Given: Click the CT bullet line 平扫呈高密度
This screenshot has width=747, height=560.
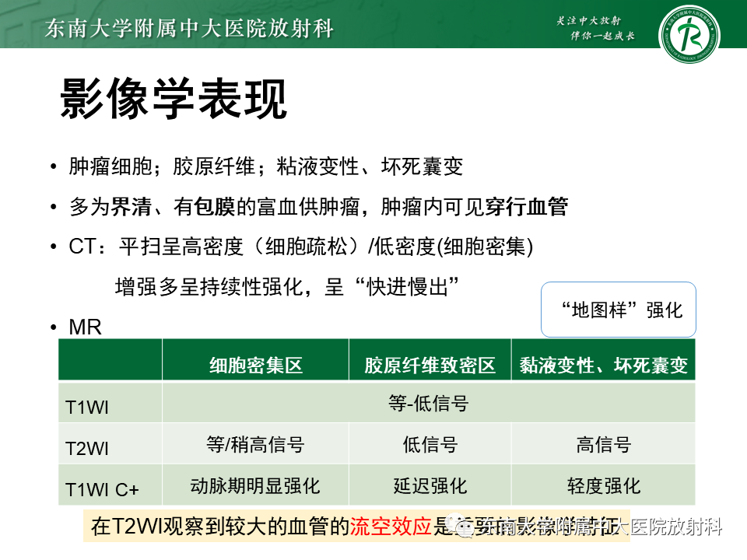Looking at the screenshot, I should pos(300,247).
